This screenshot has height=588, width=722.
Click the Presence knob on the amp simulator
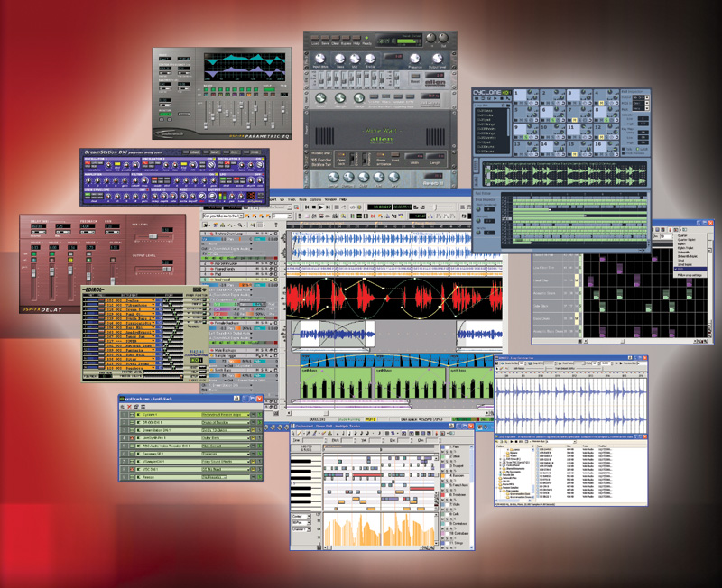[415, 59]
